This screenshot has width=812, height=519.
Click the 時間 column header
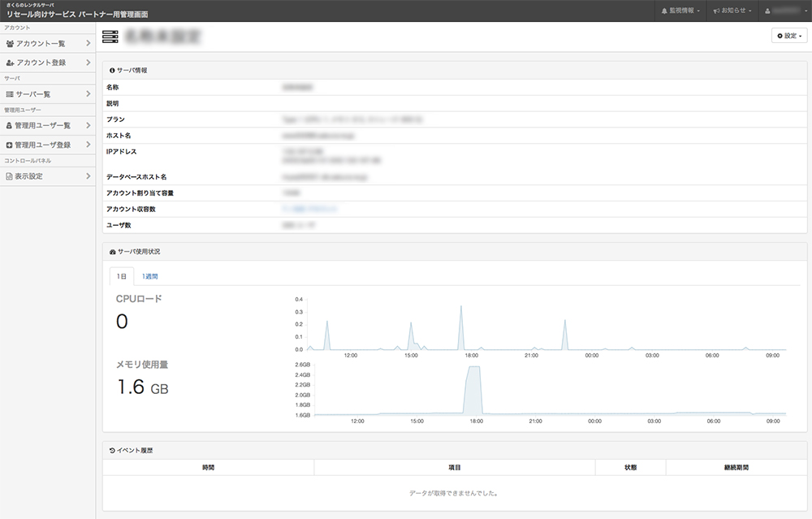pyautogui.click(x=208, y=468)
